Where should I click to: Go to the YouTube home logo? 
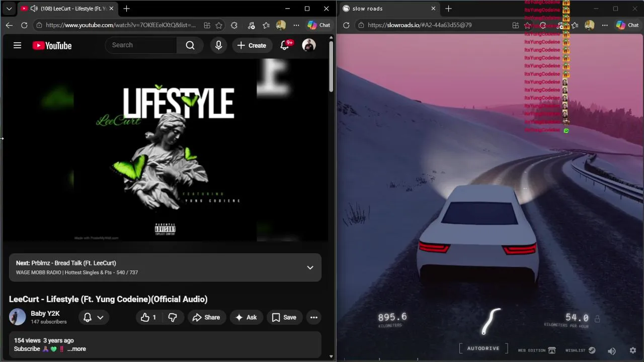click(x=52, y=45)
